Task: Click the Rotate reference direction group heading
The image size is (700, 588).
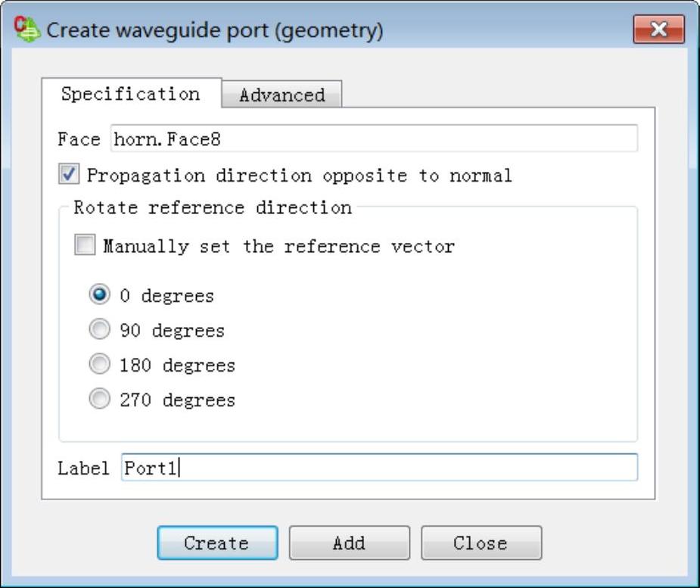Action: point(213,207)
